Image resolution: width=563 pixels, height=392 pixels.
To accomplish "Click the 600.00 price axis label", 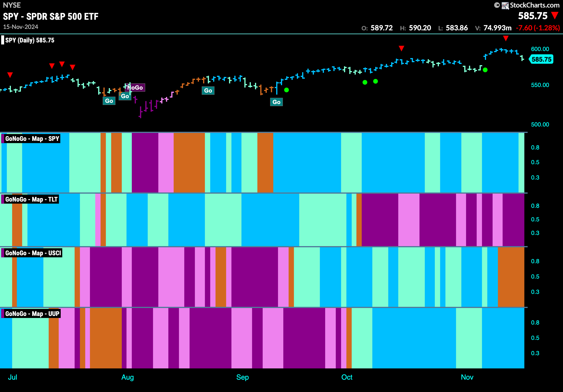I will tap(540, 49).
